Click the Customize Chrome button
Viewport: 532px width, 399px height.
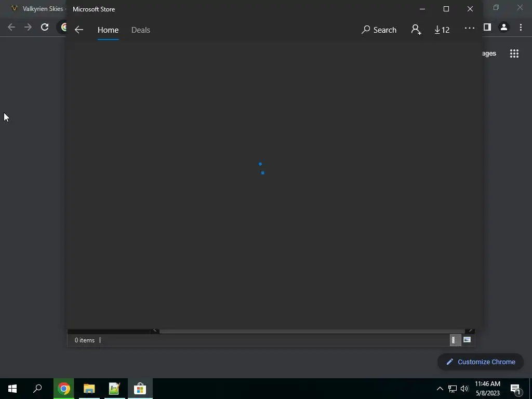click(481, 362)
